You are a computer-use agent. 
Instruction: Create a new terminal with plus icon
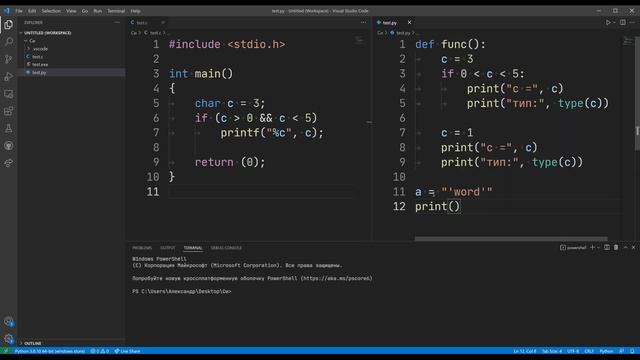(592, 247)
